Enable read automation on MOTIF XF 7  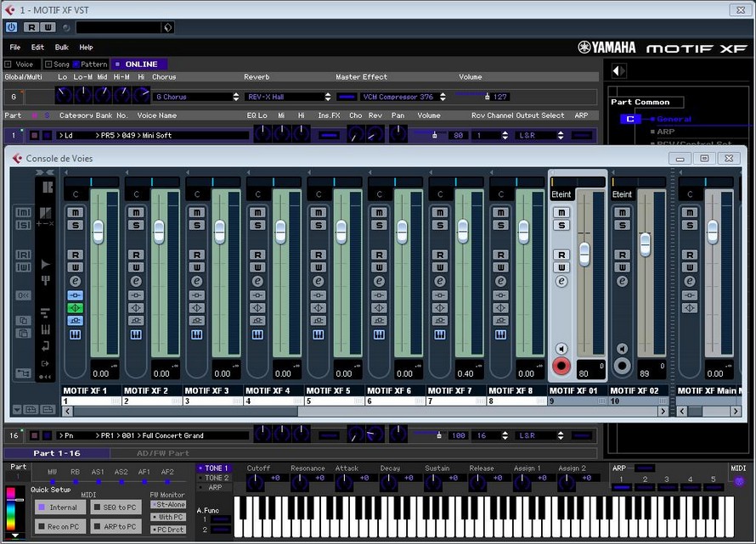pos(439,255)
